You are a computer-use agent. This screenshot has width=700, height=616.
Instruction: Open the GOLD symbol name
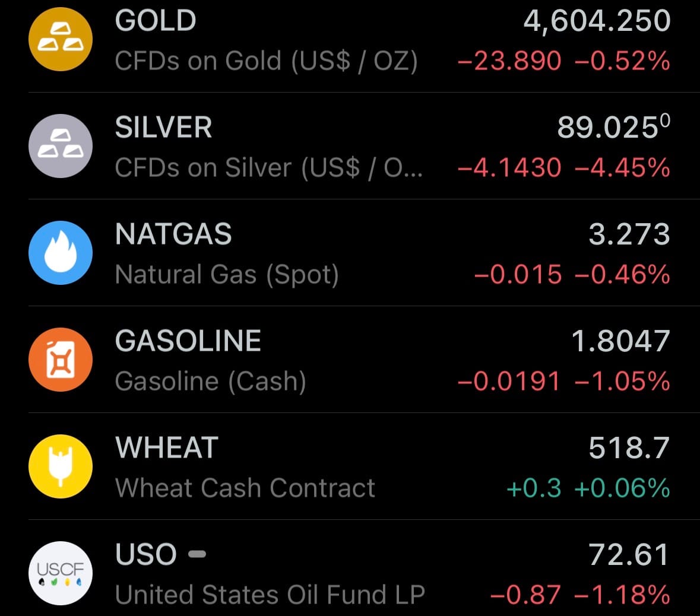pos(156,21)
